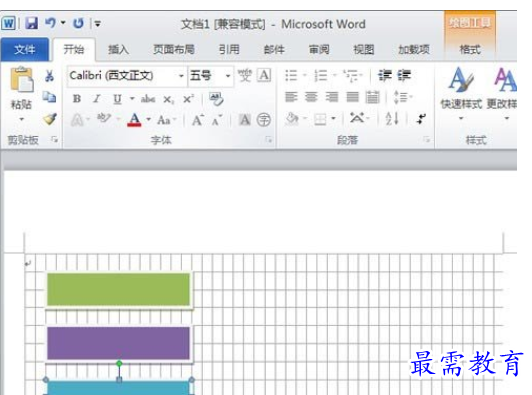Image resolution: width=532 pixels, height=395 pixels.
Task: Click the Increase Indent icon
Action: pos(404,75)
